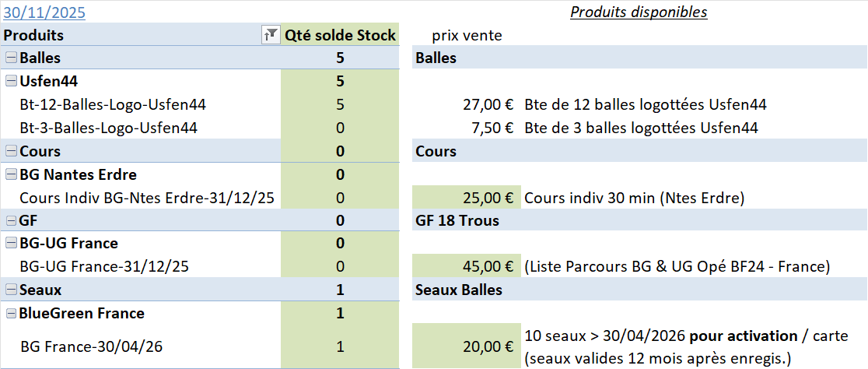Collapse the GF group

pos(11,220)
